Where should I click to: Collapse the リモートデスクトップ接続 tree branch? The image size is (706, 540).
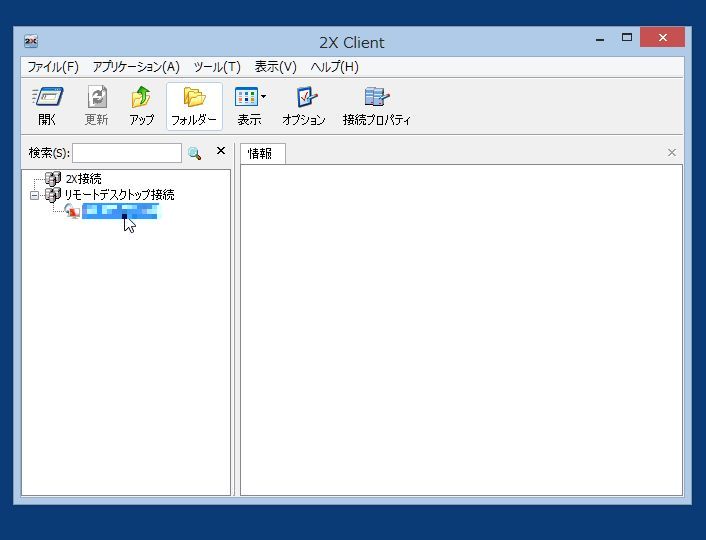(34, 195)
